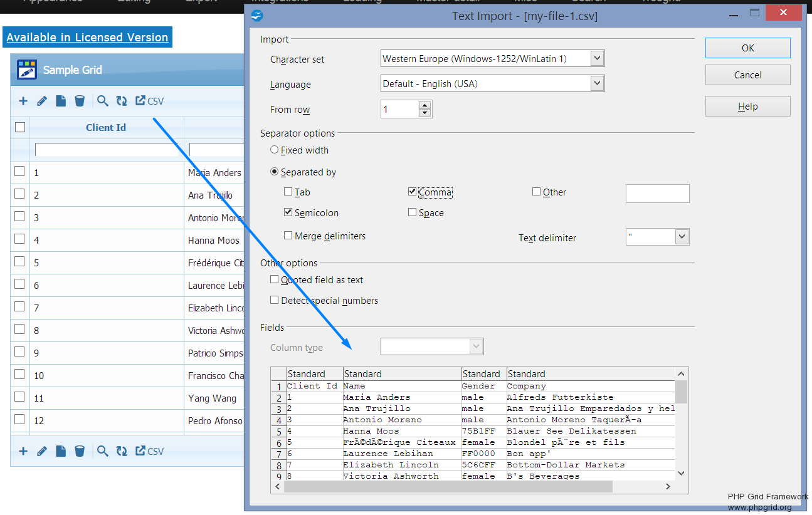Open the Available in Licensed Version link

point(87,37)
